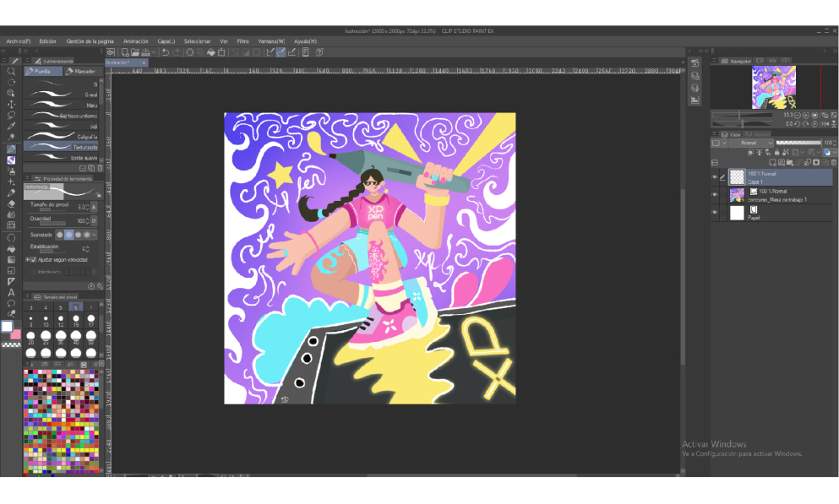Expand the Ajustar según velocidad plus expander

coord(27,260)
